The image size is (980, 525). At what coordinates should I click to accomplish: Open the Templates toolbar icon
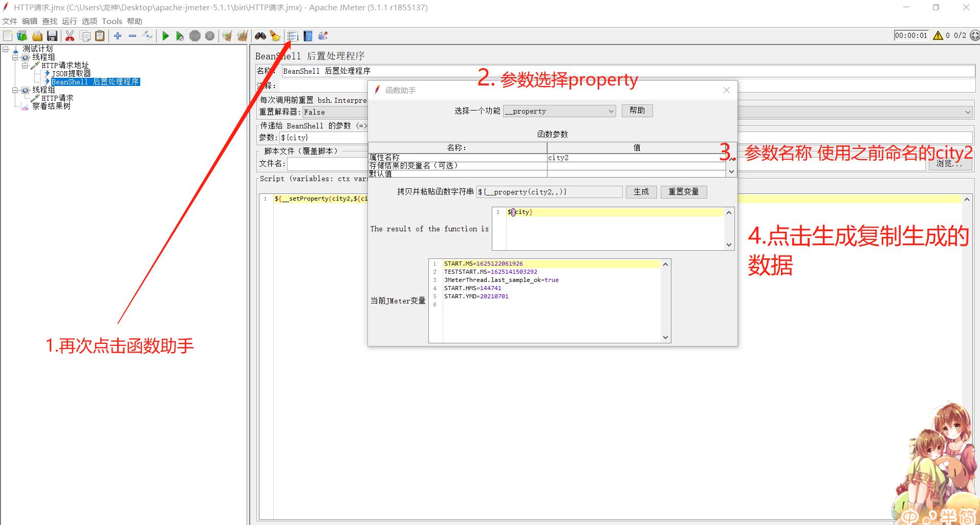22,36
